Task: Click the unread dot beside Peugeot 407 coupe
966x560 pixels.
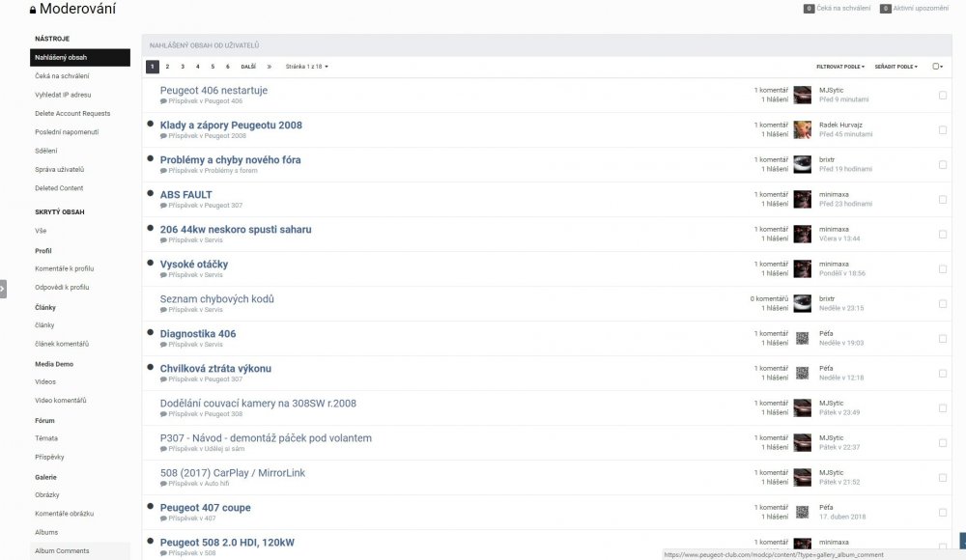Action: (150, 506)
